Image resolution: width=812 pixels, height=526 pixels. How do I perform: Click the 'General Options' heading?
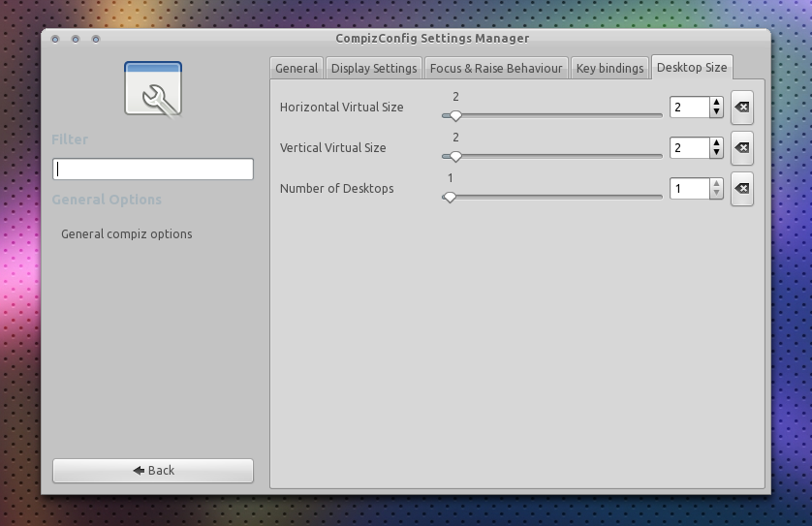[x=107, y=200]
